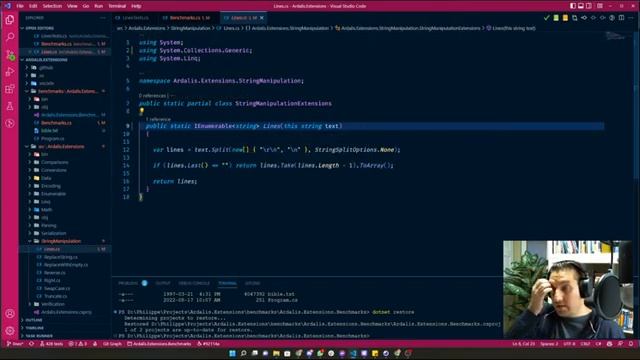Switch to the Output panel tab
Image resolution: width=640 pixels, height=360 pixels.
point(162,283)
